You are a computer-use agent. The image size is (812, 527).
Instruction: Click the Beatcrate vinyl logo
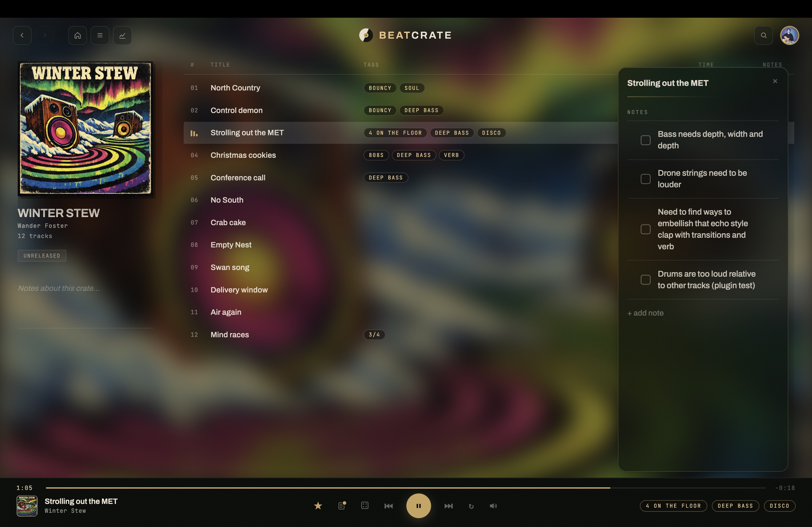(x=366, y=35)
